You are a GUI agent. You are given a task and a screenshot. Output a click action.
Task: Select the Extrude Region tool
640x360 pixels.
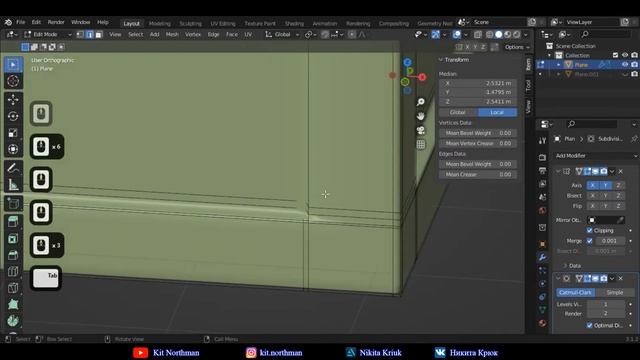[x=13, y=222]
